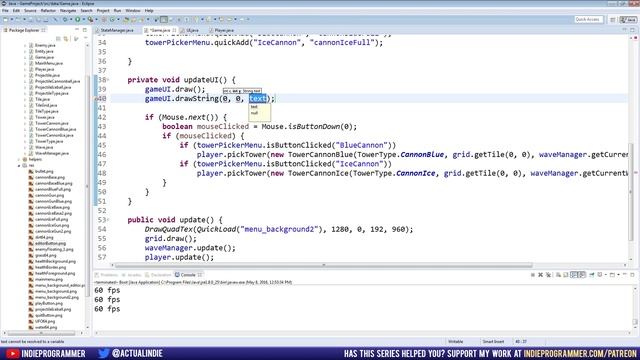Click the Run external tools briefcase icon
Image resolution: width=640 pixels, height=360 pixels.
click(90, 19)
